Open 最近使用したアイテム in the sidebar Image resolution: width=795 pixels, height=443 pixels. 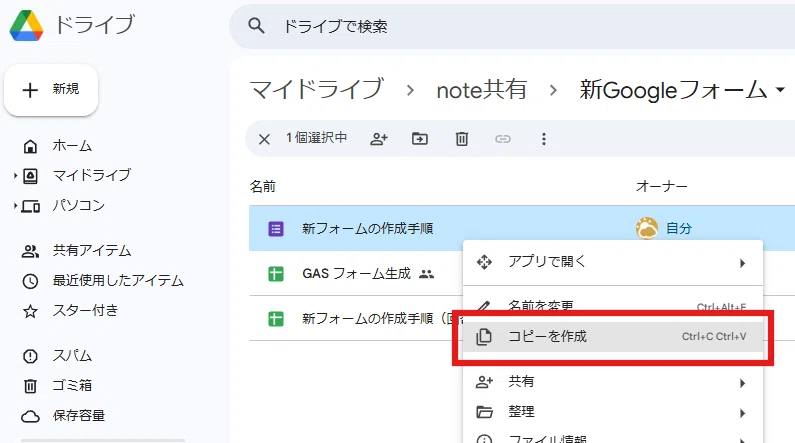[102, 281]
